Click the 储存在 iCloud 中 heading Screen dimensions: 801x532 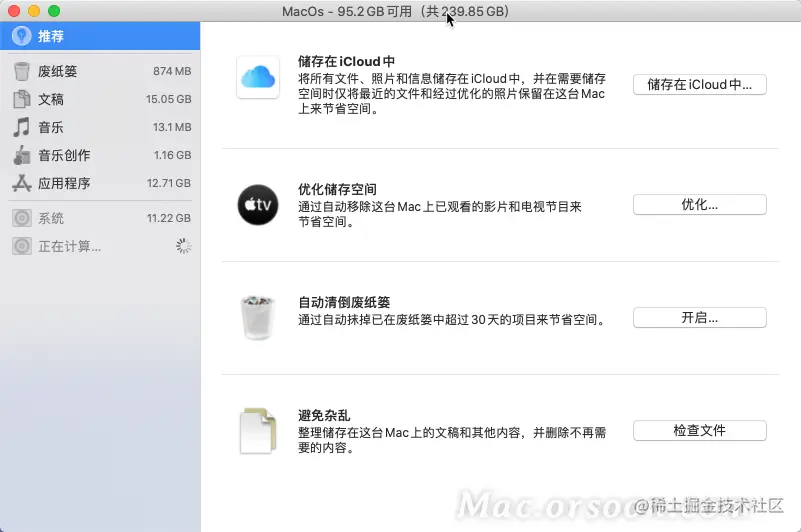pyautogui.click(x=346, y=61)
